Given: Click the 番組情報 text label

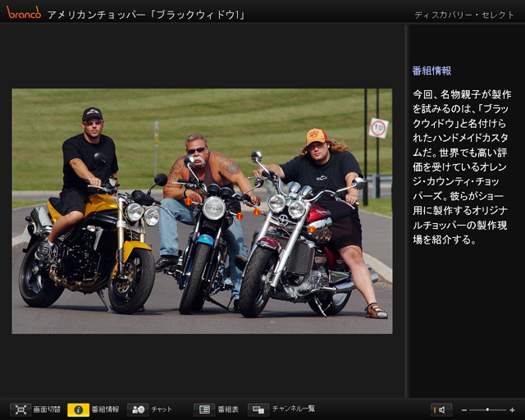Looking at the screenshot, I should pyautogui.click(x=105, y=409).
